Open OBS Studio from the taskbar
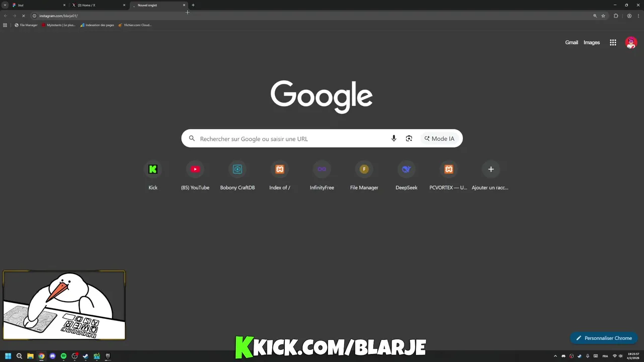The height and width of the screenshot is (362, 644). pos(74,356)
